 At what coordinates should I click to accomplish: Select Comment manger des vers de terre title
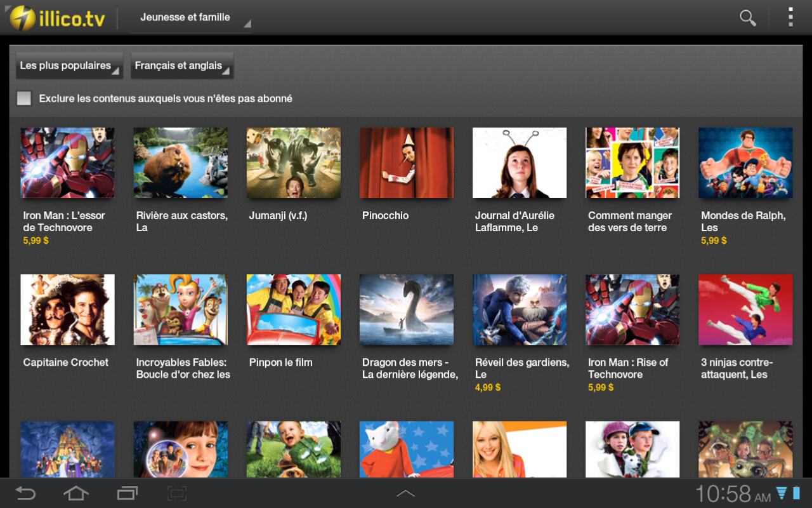630,222
